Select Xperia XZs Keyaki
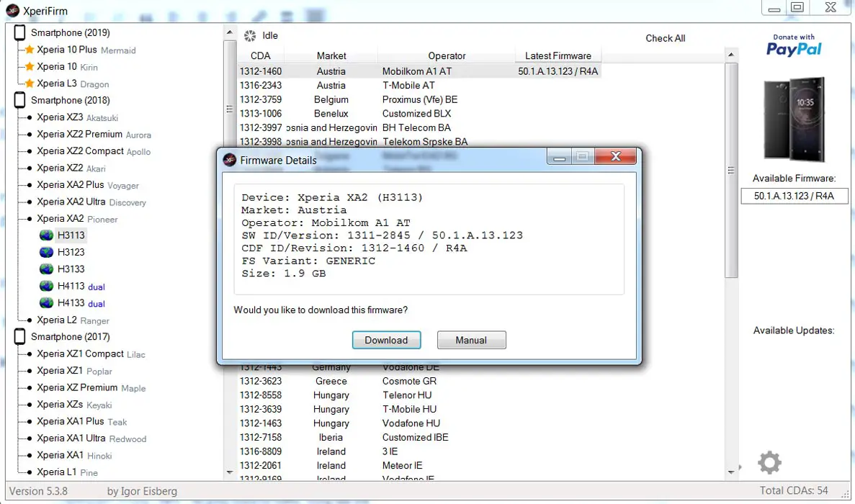The width and height of the screenshot is (855, 504). (74, 405)
